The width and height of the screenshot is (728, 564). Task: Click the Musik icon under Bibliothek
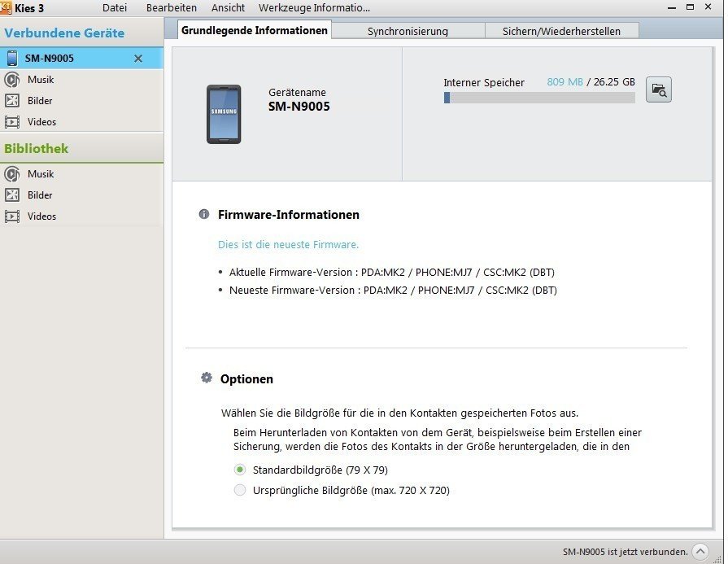[12, 174]
